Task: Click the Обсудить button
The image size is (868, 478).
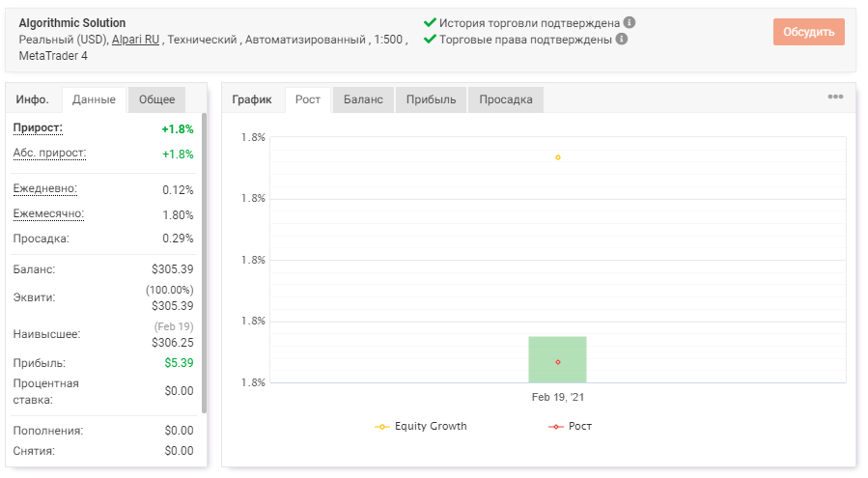Action: [809, 32]
